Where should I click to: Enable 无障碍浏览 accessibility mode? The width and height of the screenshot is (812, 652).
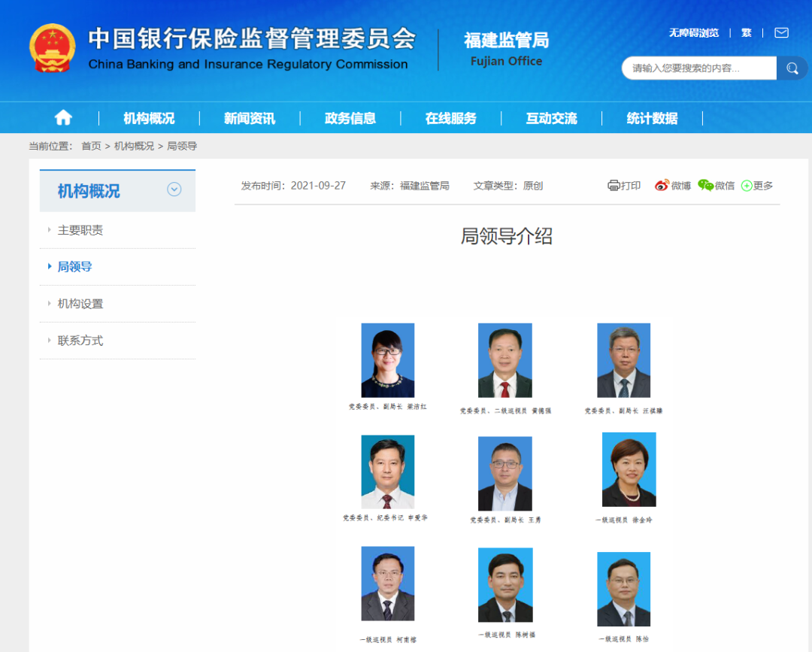pyautogui.click(x=693, y=33)
